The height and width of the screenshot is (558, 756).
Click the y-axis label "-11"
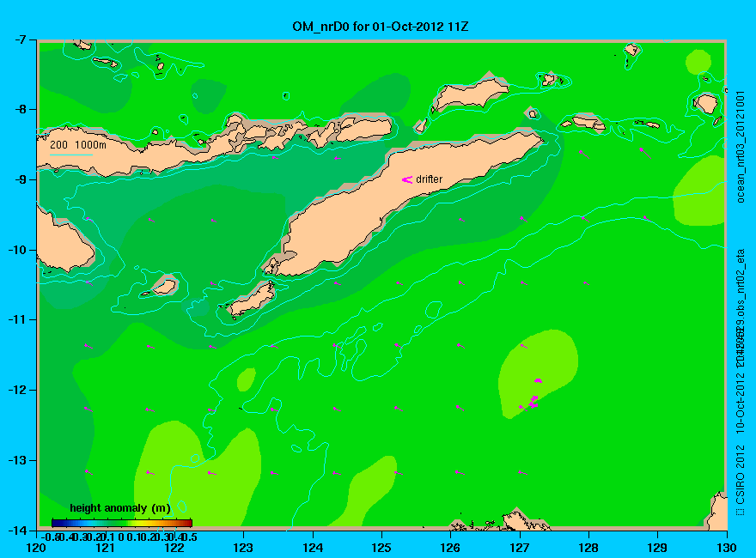click(x=18, y=319)
